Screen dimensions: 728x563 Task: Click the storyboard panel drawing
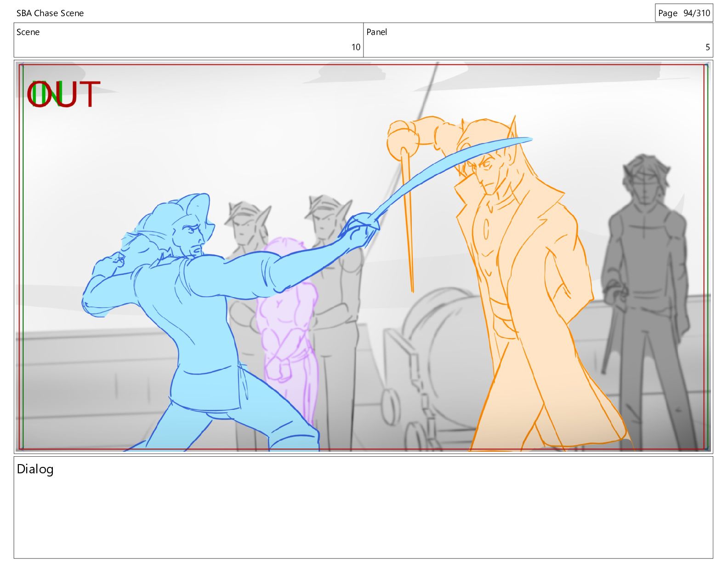coord(364,257)
